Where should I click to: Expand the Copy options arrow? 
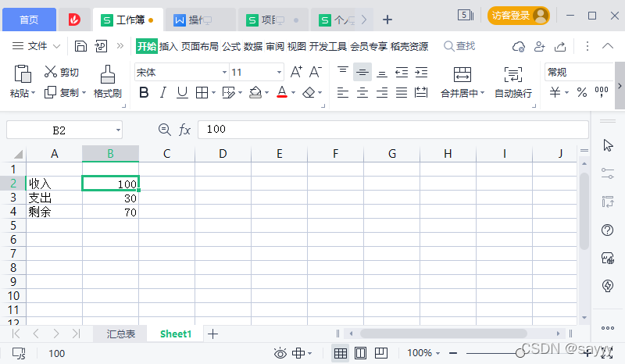coord(84,93)
